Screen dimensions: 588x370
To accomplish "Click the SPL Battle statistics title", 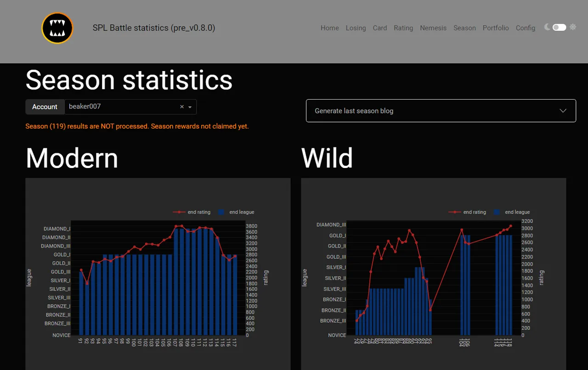I will (x=154, y=28).
